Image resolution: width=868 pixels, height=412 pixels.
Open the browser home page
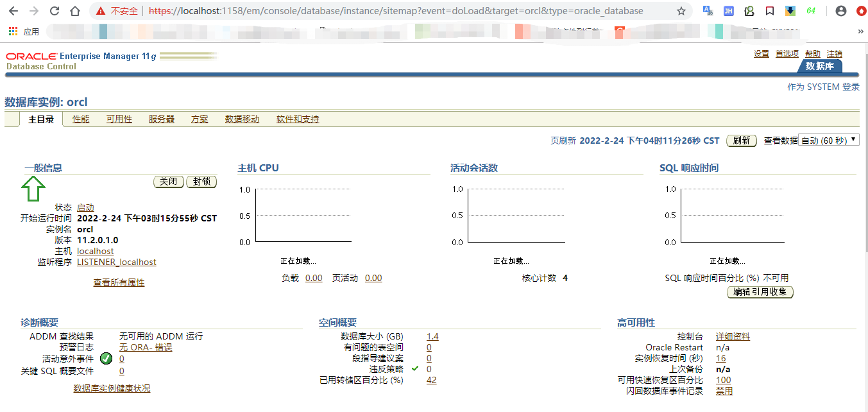point(75,11)
